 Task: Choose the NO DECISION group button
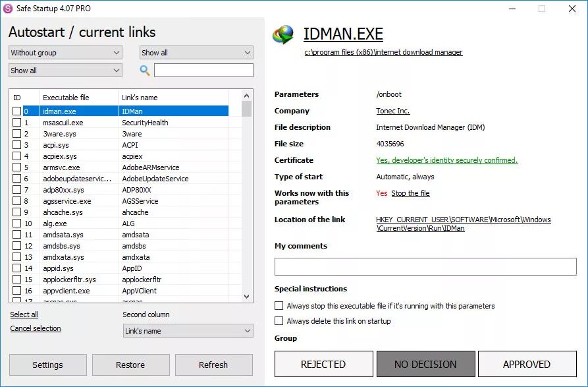point(425,364)
